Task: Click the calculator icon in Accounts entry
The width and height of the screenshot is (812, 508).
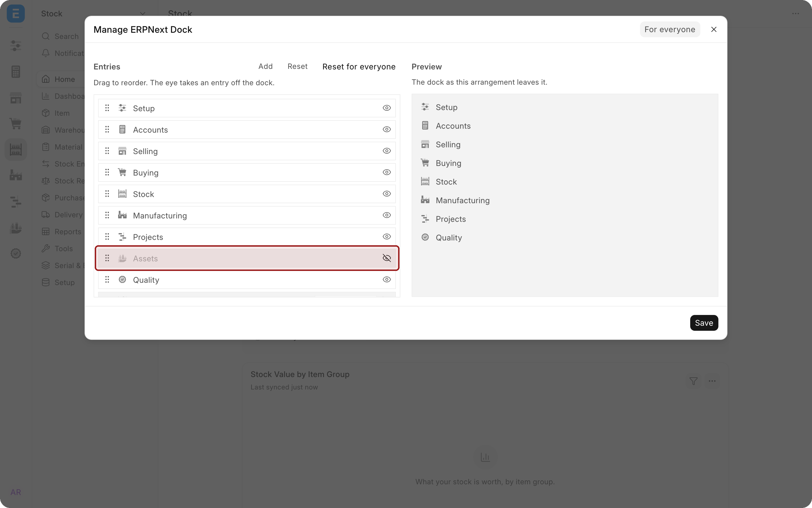Action: (x=122, y=129)
